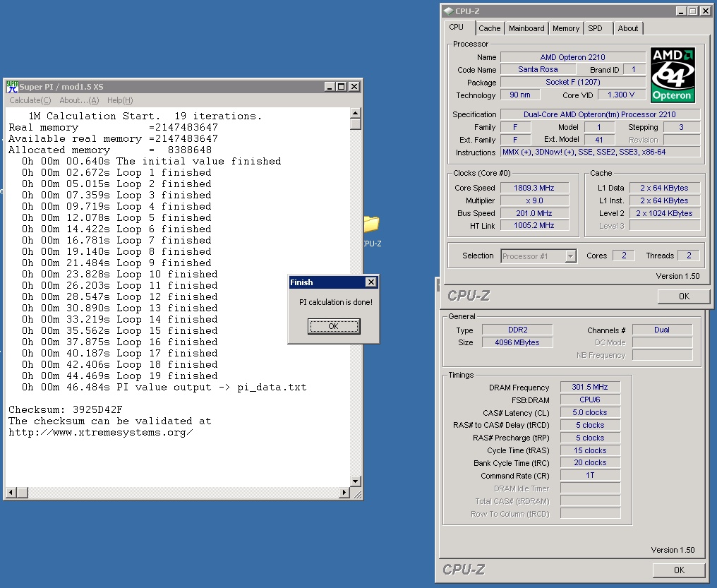Close the CPU-Z window
The image size is (717, 588).
click(x=706, y=11)
